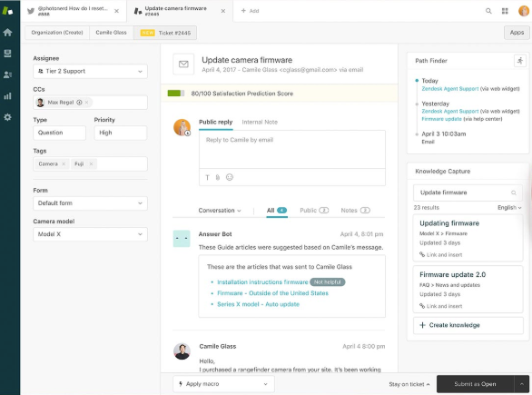
Task: Open Customers icon in sidebar
Action: pyautogui.click(x=7, y=74)
